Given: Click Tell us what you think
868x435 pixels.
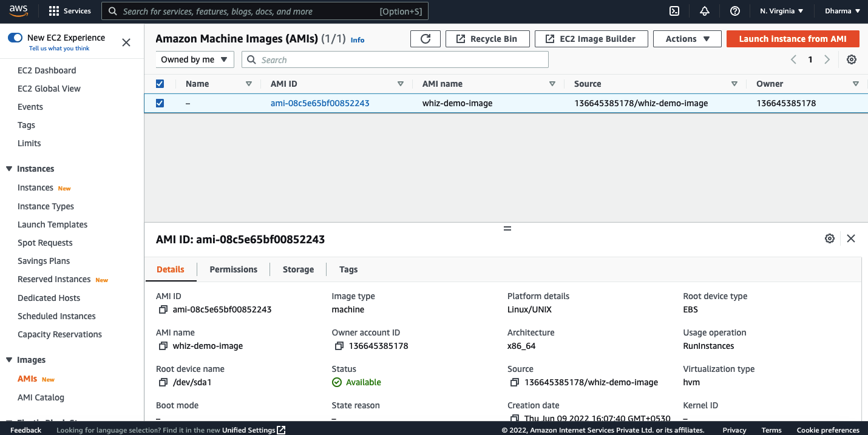Looking at the screenshot, I should [59, 49].
